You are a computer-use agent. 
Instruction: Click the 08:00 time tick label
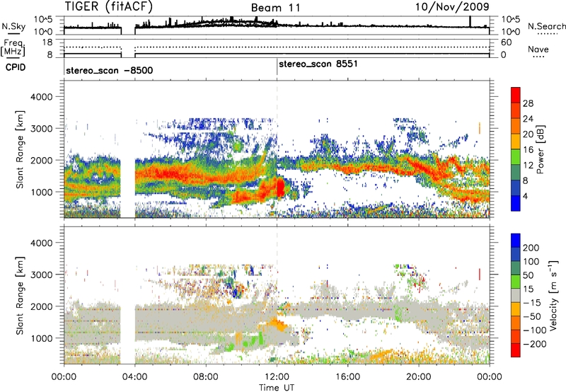(x=206, y=377)
